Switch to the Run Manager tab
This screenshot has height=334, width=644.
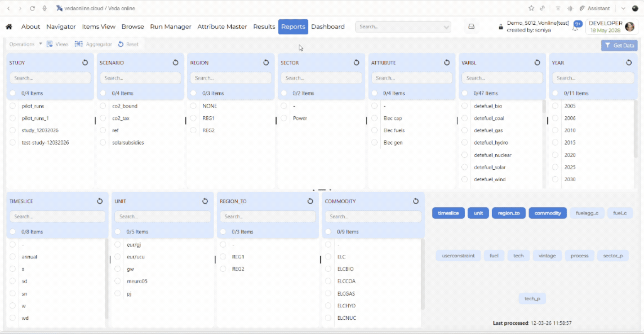[171, 27]
